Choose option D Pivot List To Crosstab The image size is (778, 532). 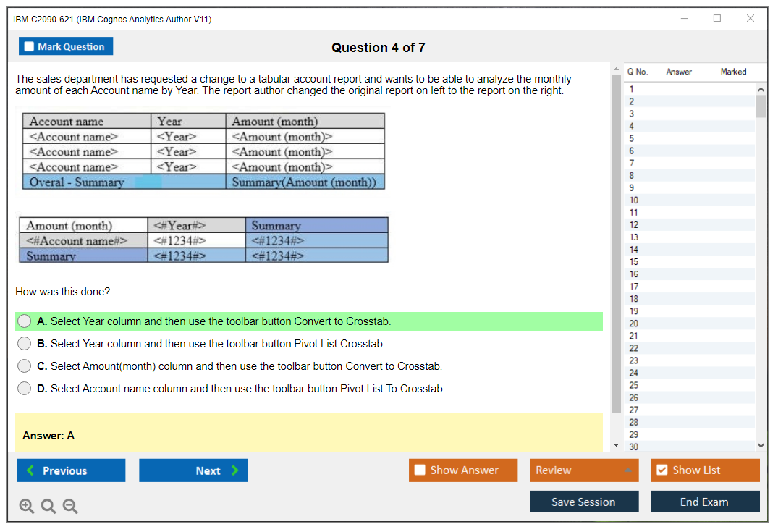25,389
